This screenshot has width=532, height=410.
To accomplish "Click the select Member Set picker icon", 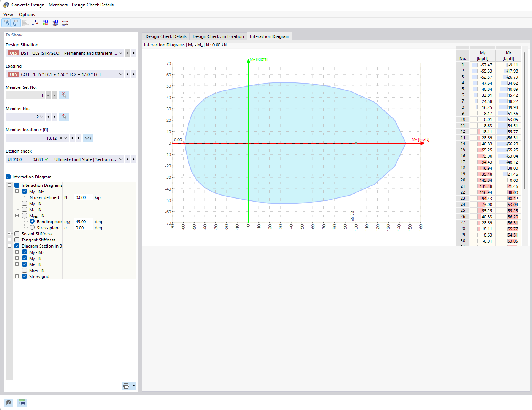I will coord(64,95).
